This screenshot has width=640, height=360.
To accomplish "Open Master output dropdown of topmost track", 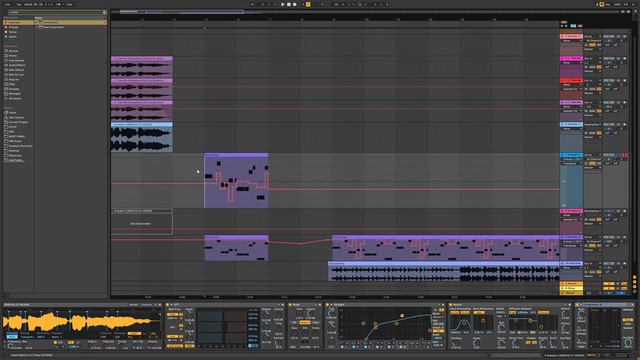I will [593, 49].
